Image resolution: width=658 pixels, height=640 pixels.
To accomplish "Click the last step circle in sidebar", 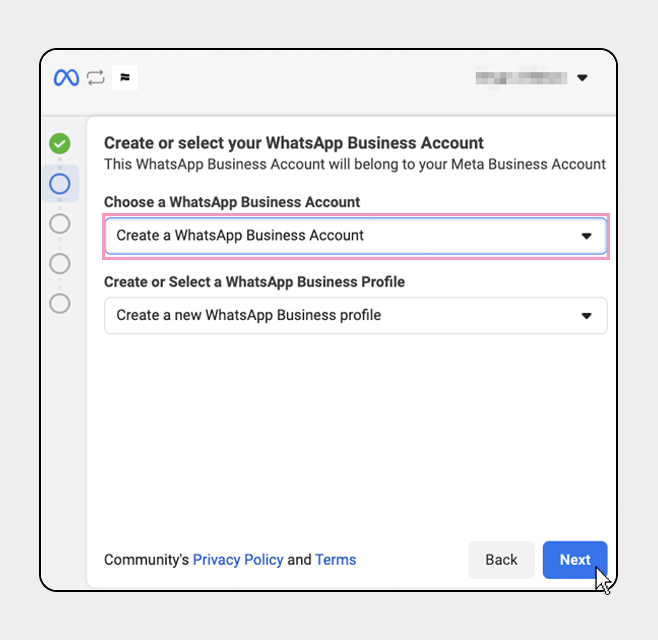I will [x=60, y=303].
